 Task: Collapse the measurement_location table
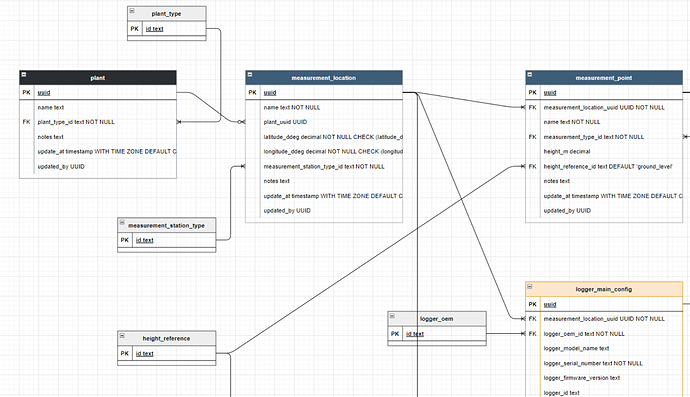[250, 75]
